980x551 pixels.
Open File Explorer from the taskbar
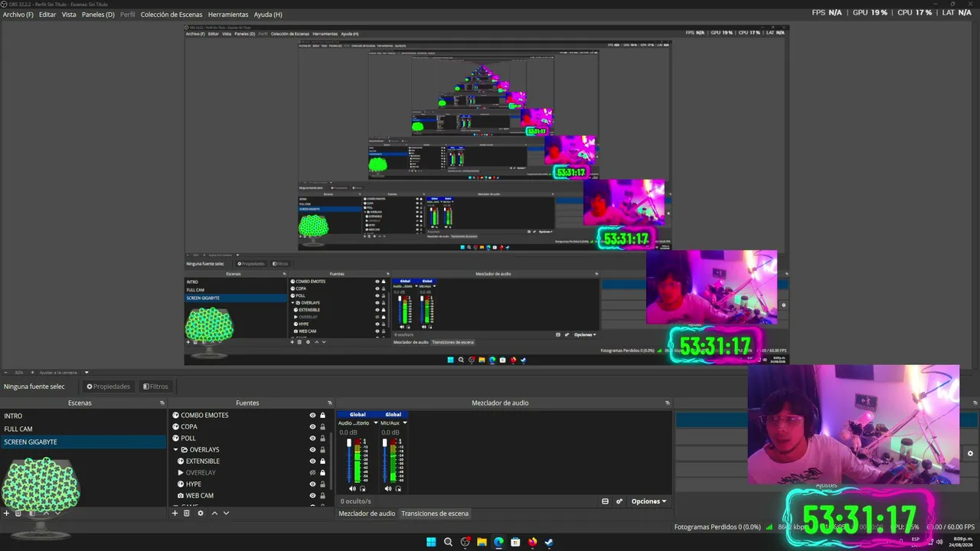pos(482,542)
